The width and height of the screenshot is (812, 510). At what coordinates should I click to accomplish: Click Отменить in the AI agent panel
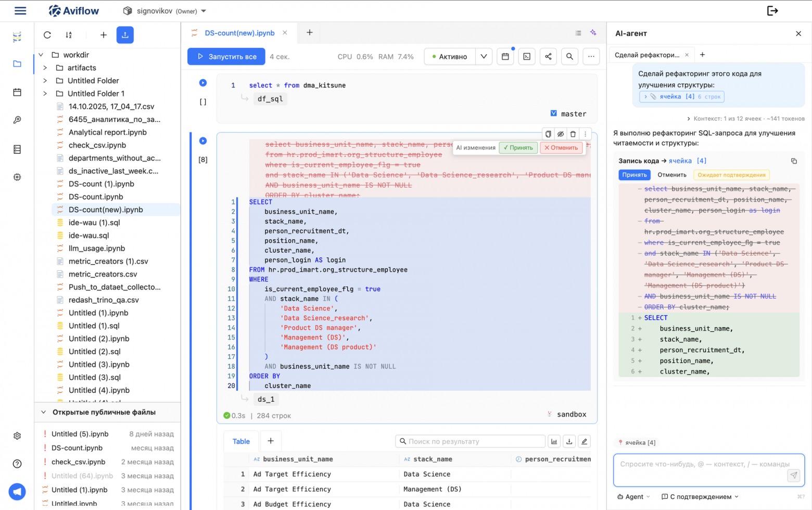[x=672, y=175]
